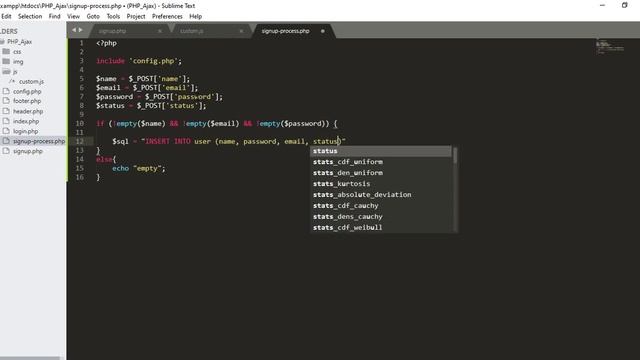Click the footer.php file icon

(6, 101)
